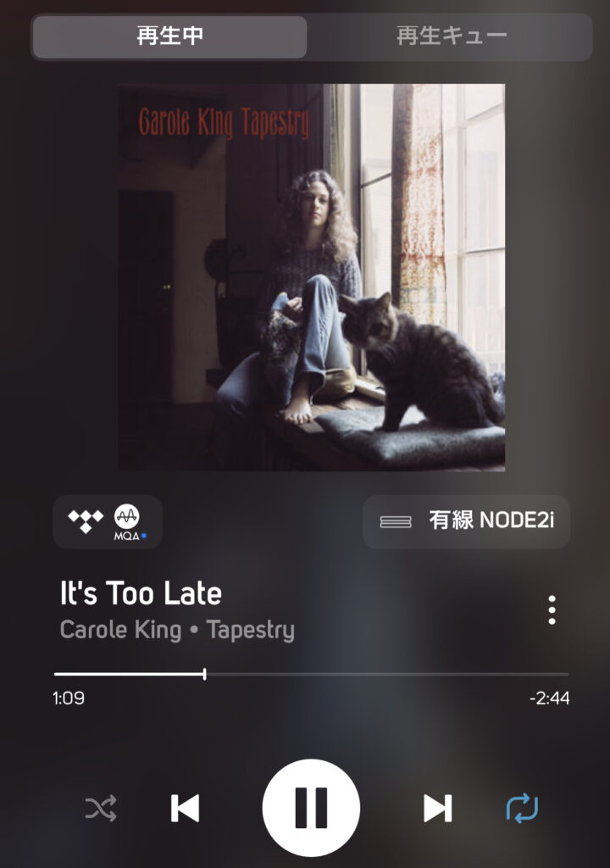The height and width of the screenshot is (868, 610).
Task: Go back to the previous track
Action: coord(185,808)
